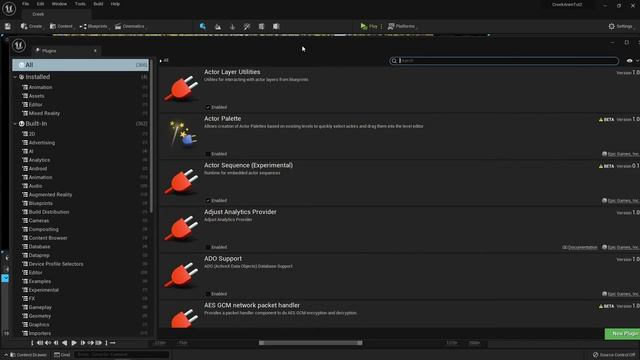
Task: Enable the Adjust Analytics Provider checkbox
Action: click(x=208, y=247)
